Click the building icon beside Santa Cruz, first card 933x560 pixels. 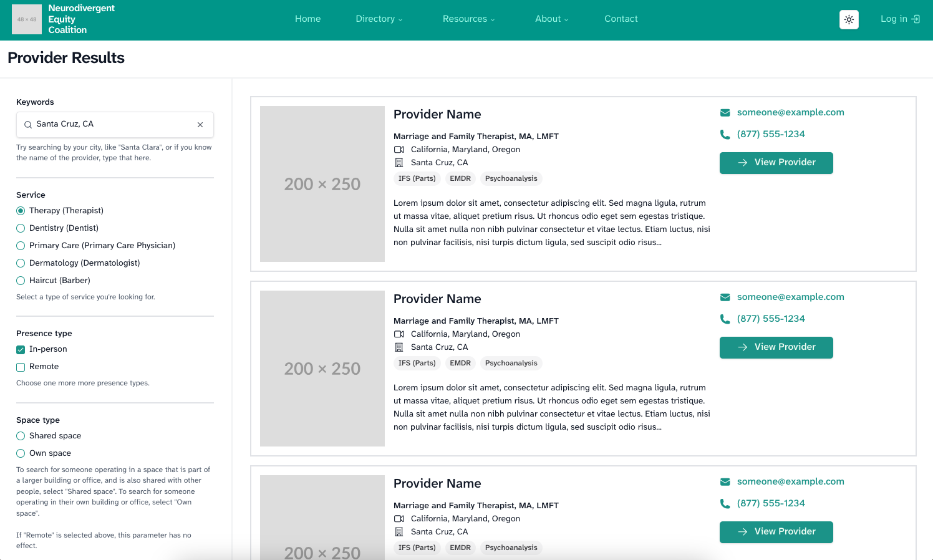pos(399,163)
